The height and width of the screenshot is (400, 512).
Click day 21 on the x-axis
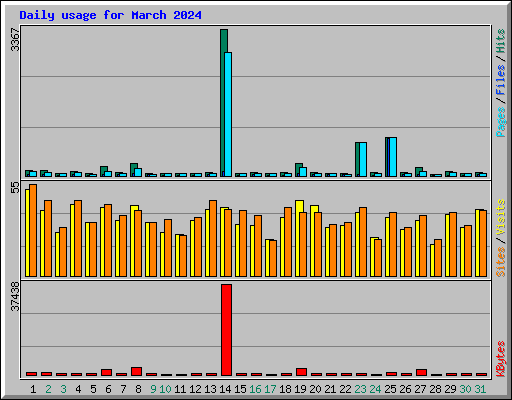pos(330,389)
